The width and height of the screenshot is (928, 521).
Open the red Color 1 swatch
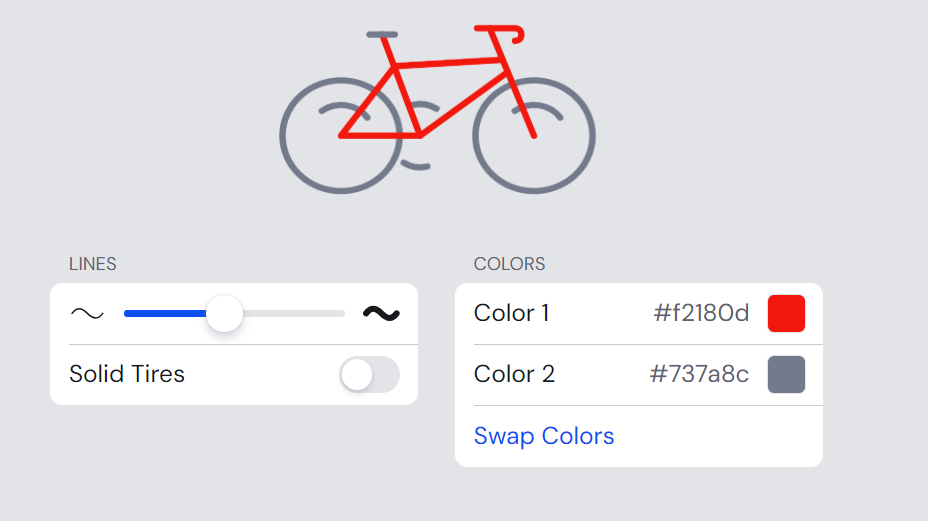786,313
